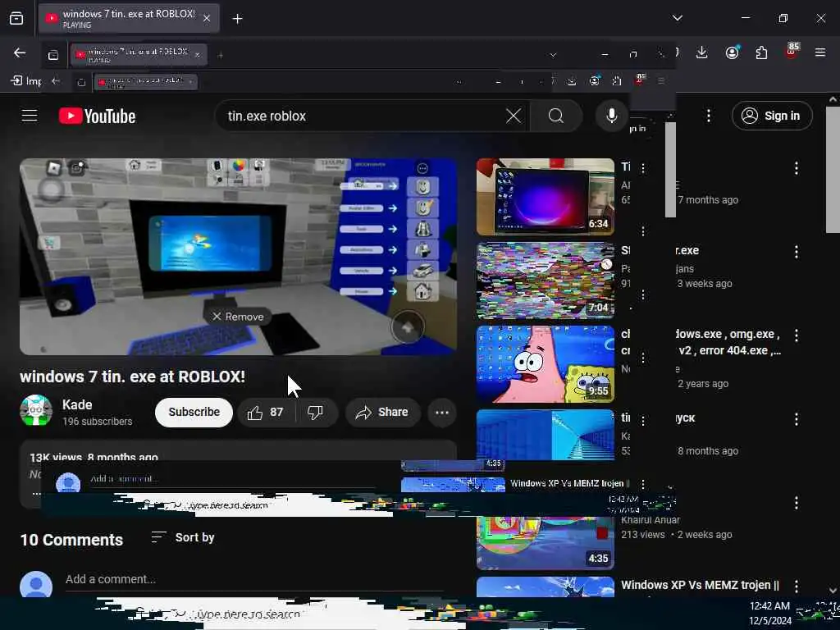
Task: Like the video with 87 likes
Action: point(265,412)
